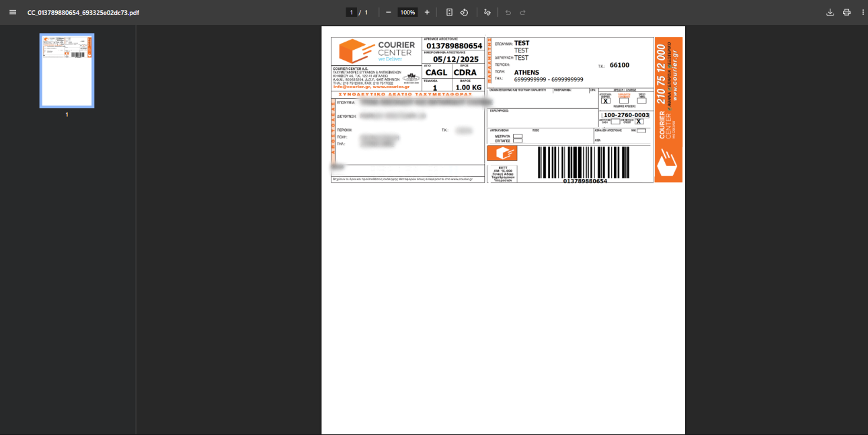Click the zoom in plus button

click(427, 12)
